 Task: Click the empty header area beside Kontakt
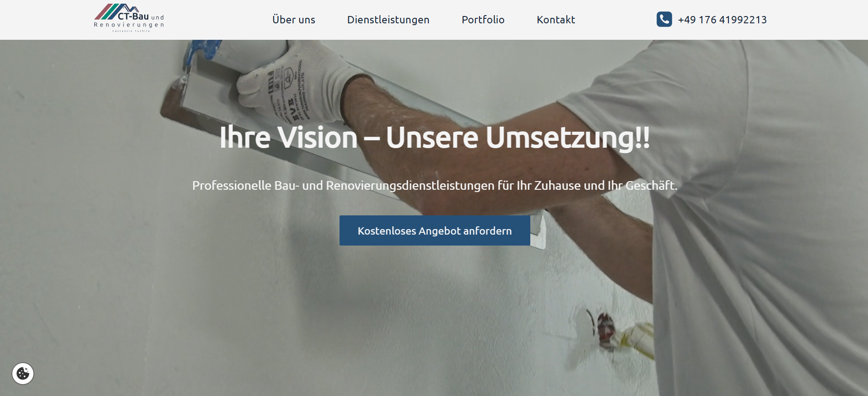[615, 20]
